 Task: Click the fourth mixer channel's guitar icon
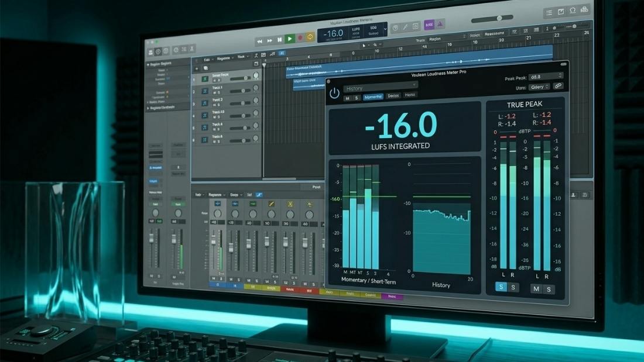[271, 204]
